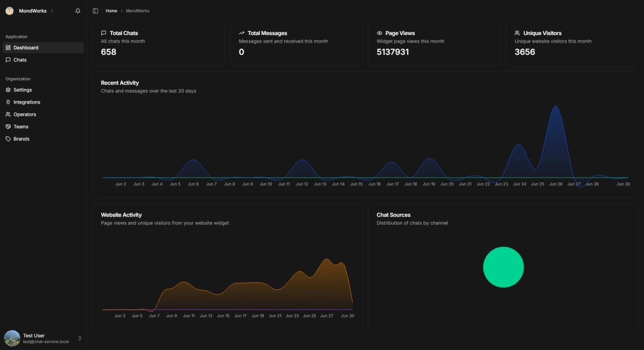Click the Teams shield icon

[x=8, y=127]
